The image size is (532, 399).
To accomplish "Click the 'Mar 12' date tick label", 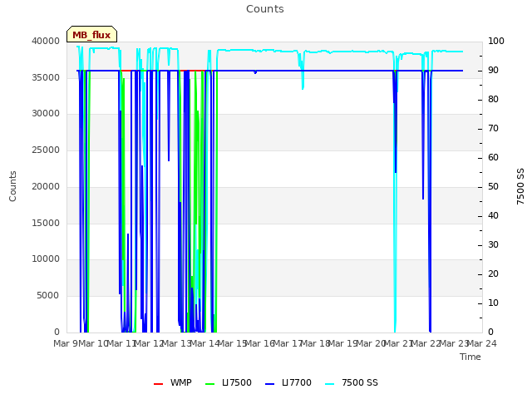I will (150, 343).
